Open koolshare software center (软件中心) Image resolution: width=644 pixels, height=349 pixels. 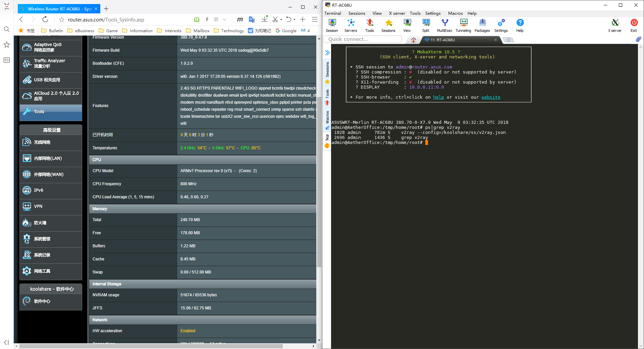(x=51, y=301)
